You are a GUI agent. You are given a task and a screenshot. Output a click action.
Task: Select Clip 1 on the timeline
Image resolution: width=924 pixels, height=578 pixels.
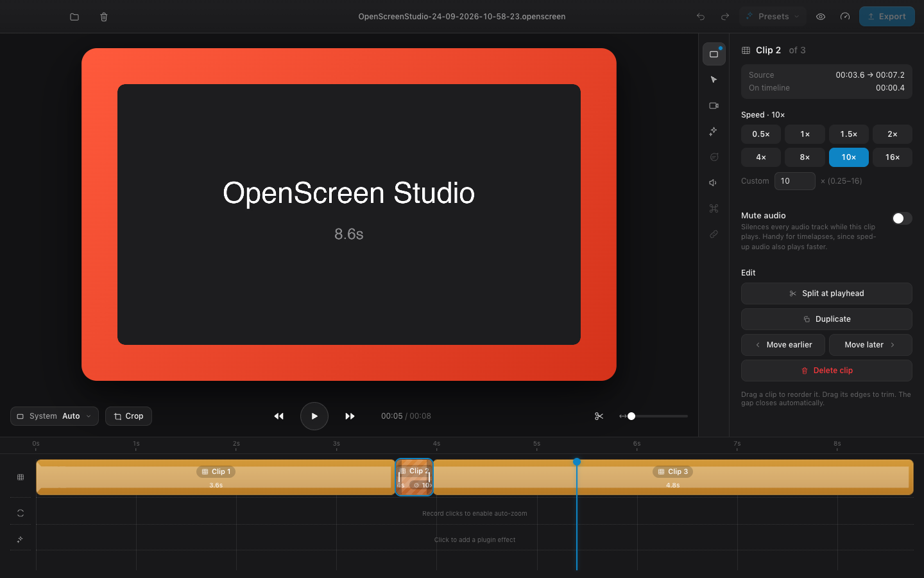(x=216, y=477)
